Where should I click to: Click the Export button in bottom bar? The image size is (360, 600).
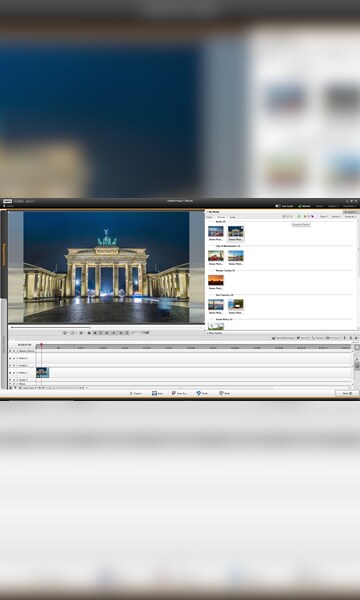[x=135, y=393]
